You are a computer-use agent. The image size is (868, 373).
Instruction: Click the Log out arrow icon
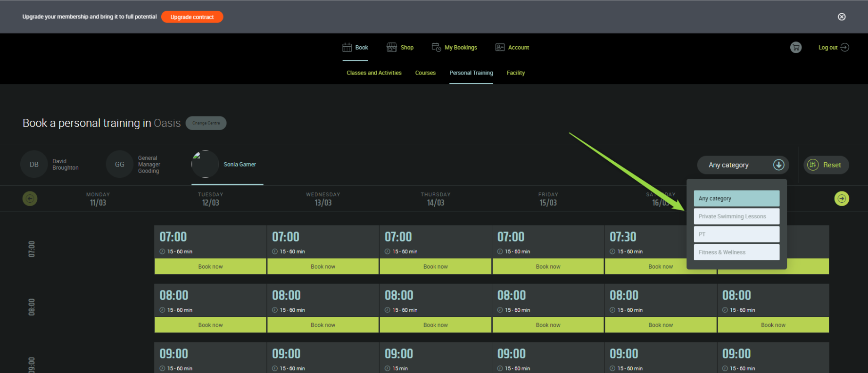[845, 48]
